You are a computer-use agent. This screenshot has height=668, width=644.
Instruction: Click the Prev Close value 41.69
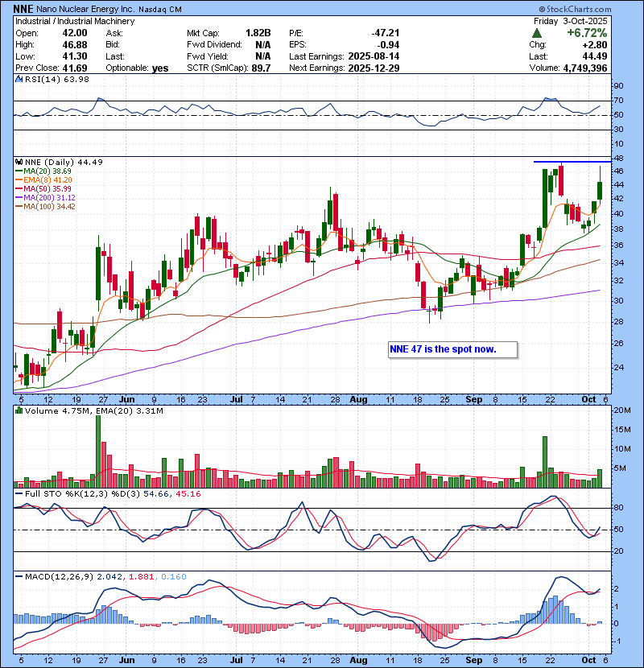click(75, 68)
